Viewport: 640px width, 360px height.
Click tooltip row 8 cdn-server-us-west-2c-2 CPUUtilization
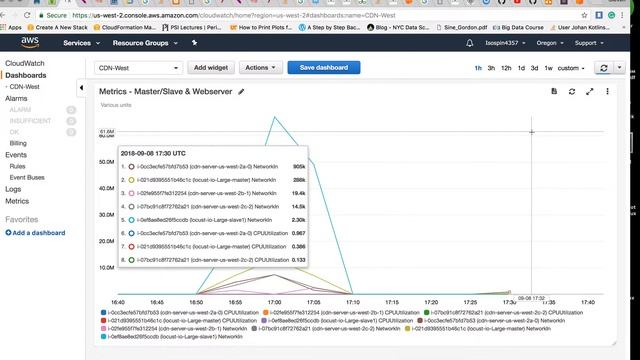coord(213,260)
